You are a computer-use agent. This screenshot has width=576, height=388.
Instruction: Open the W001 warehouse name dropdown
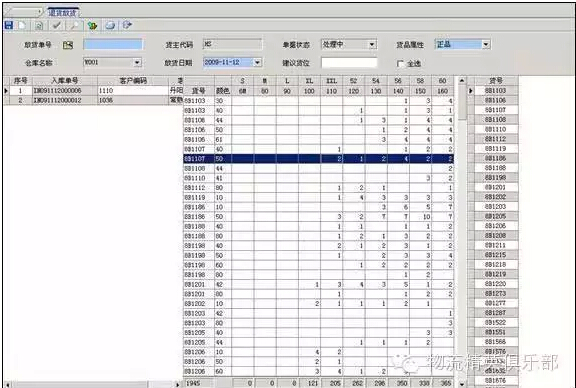pyautogui.click(x=137, y=62)
